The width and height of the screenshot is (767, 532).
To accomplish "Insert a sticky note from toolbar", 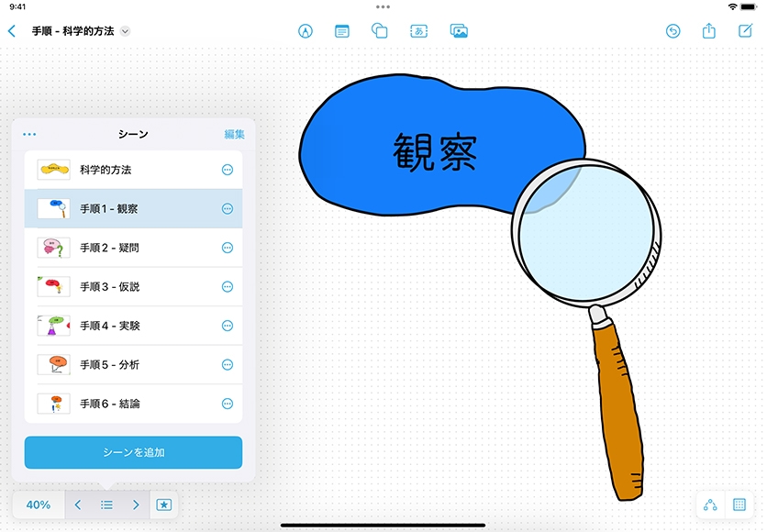I will 342,31.
